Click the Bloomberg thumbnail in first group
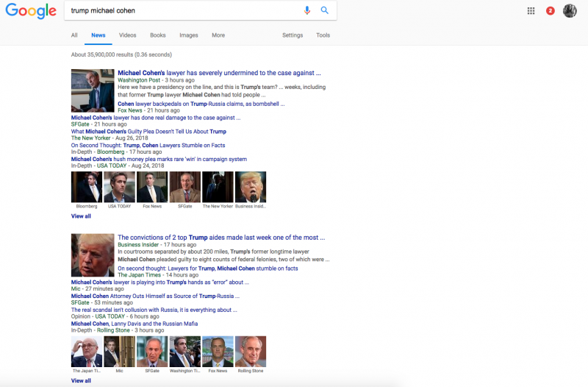The image size is (588, 387). point(87,187)
